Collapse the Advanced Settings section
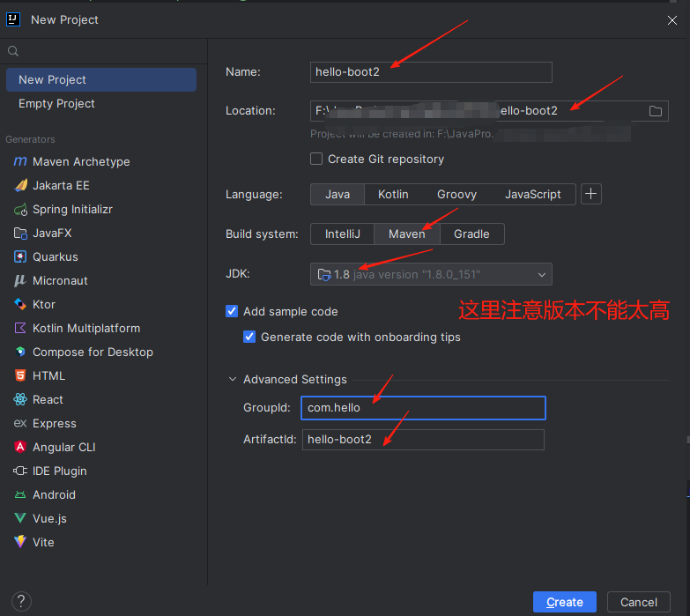This screenshot has width=690, height=616. pos(233,379)
